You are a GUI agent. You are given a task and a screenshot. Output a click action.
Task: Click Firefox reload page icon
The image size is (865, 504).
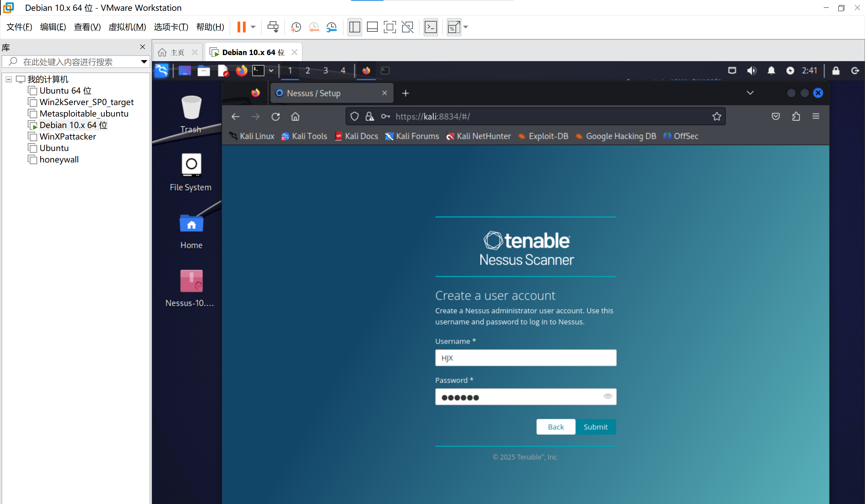(x=275, y=117)
